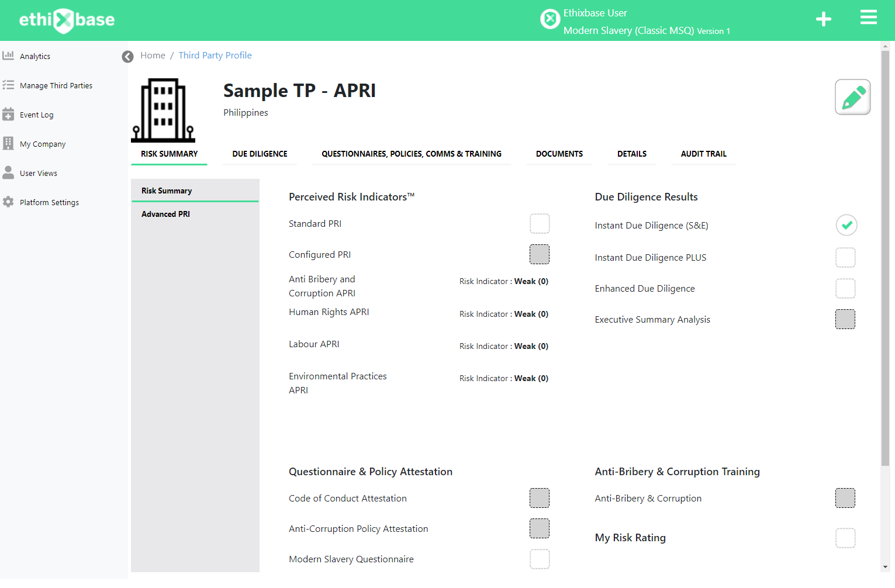Click Modern Slavery Questionnaire status box
The image size is (895, 588).
[540, 559]
